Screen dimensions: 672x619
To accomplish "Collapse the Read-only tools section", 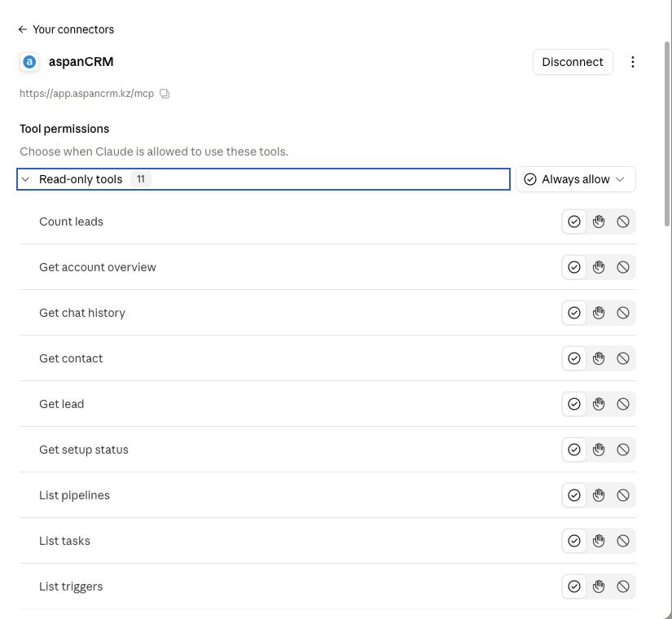I will click(x=263, y=179).
